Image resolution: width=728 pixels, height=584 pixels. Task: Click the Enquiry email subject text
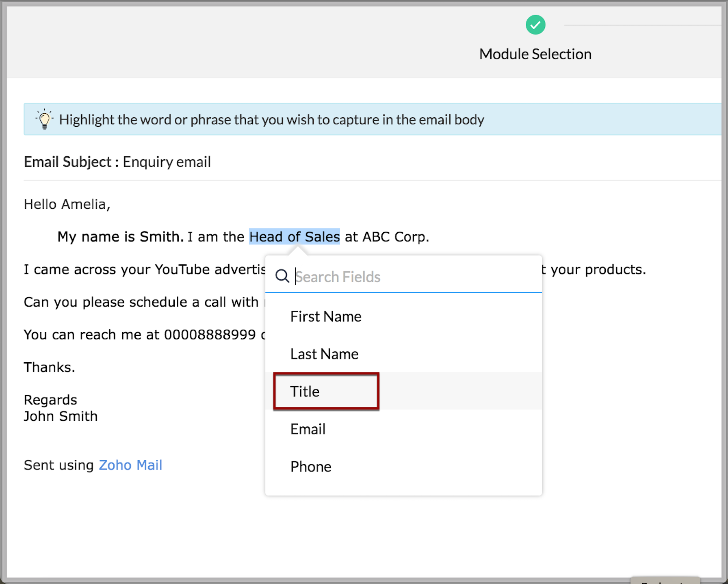[x=167, y=162]
